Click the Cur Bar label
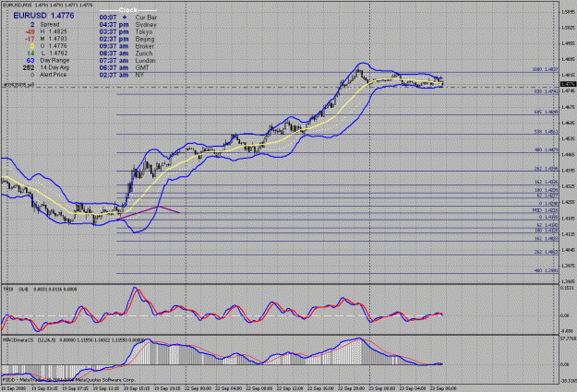The width and height of the screenshot is (577, 392). click(146, 18)
